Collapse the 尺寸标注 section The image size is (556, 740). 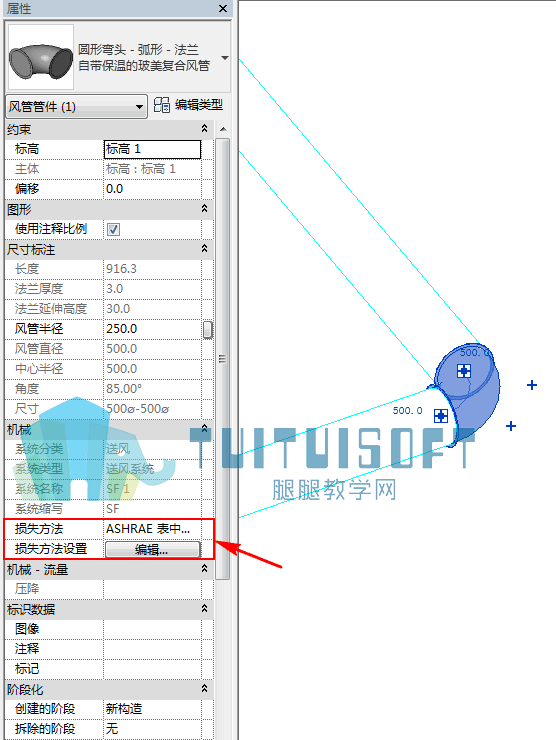tap(204, 248)
